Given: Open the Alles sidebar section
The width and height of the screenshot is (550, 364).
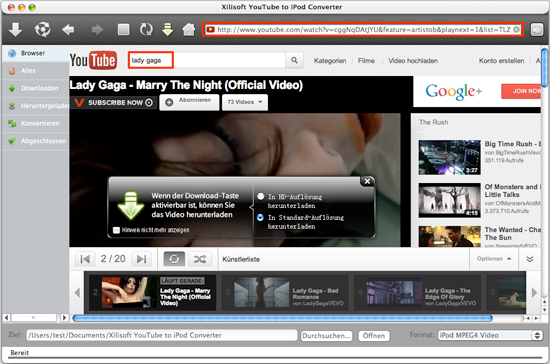Looking at the screenshot, I should coord(35,71).
